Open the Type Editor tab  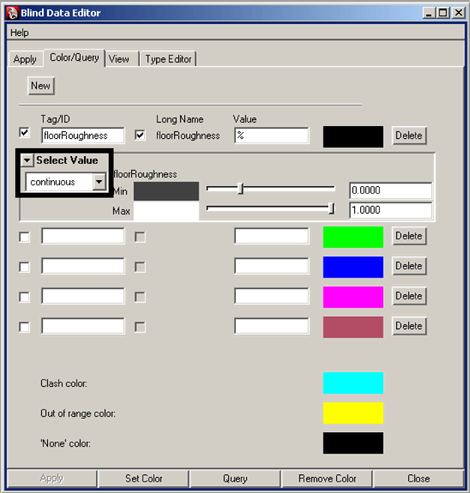click(x=168, y=59)
